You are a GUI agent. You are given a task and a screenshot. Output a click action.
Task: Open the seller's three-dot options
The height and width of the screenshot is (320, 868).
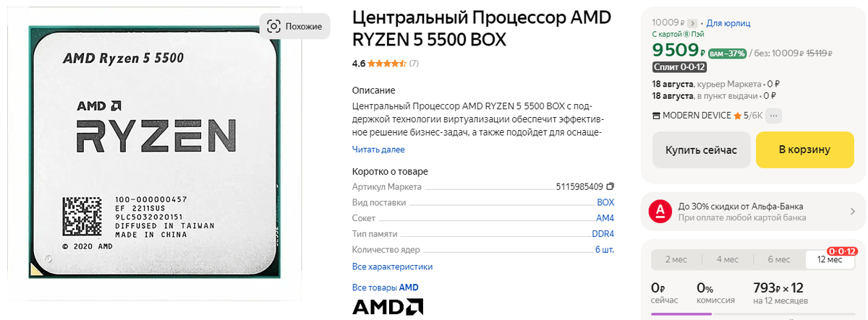click(x=774, y=116)
